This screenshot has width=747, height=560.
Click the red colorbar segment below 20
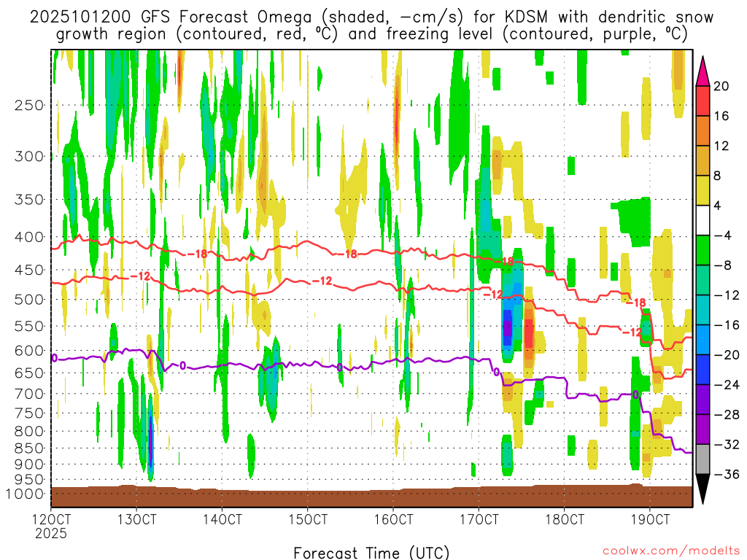(x=703, y=101)
